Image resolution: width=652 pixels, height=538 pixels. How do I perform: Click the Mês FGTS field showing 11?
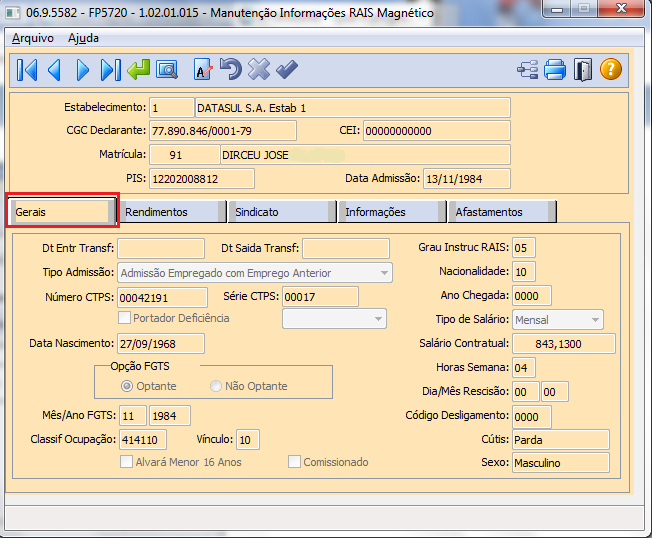(133, 416)
